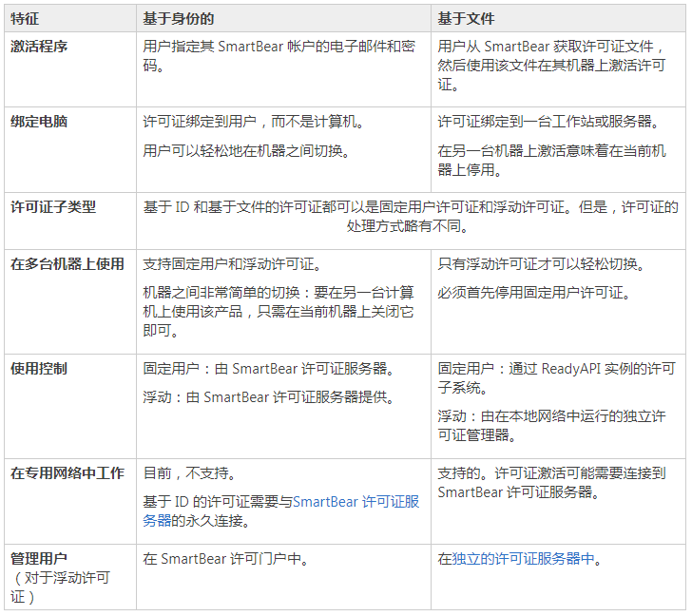
Task: Select the 使用控制 row label
Action: (39, 369)
